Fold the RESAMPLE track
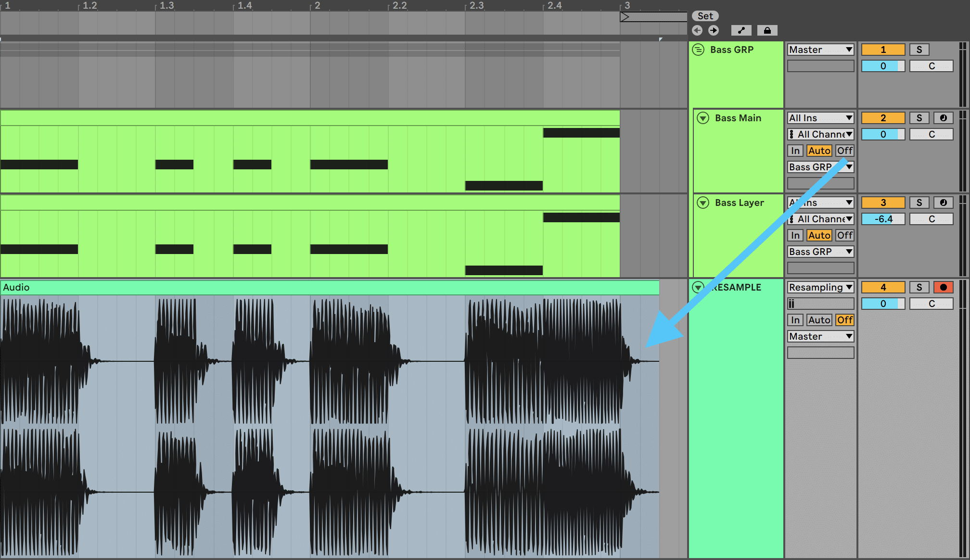 coord(698,287)
